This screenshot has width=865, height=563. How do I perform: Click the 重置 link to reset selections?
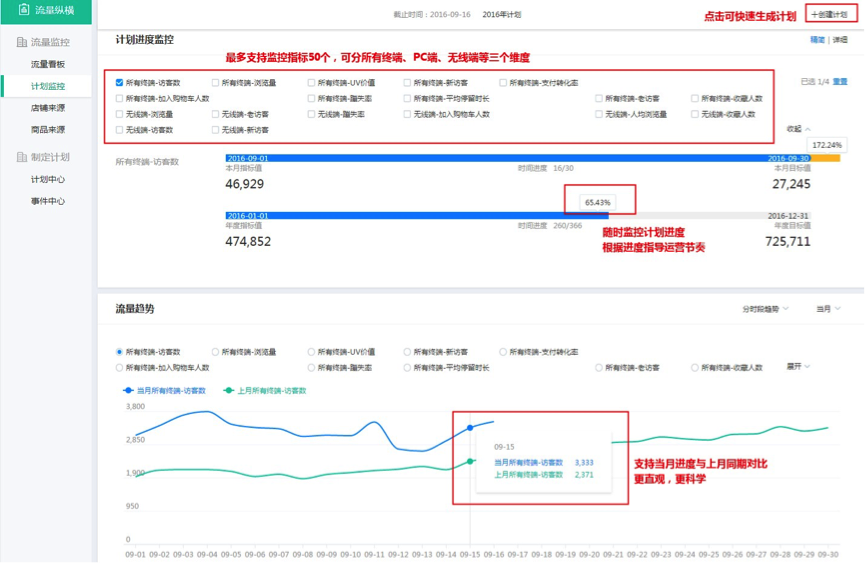click(840, 82)
